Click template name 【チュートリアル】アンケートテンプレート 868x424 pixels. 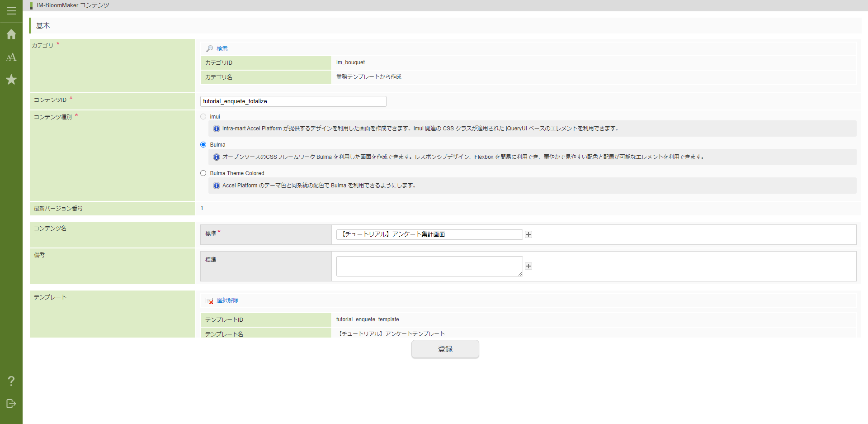coord(391,334)
